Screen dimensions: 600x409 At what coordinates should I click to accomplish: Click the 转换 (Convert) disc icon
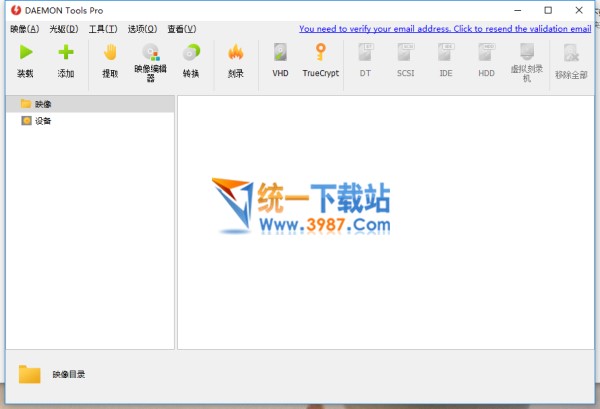[190, 53]
